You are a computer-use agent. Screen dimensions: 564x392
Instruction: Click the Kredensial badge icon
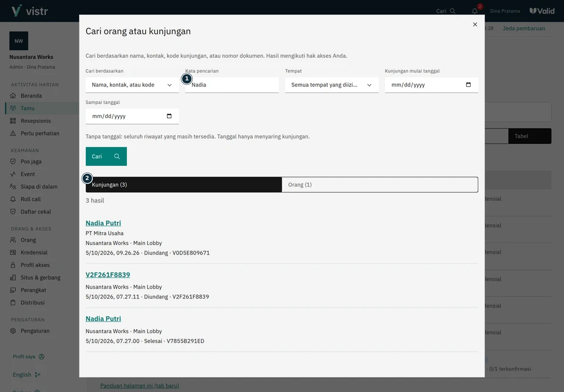13,253
